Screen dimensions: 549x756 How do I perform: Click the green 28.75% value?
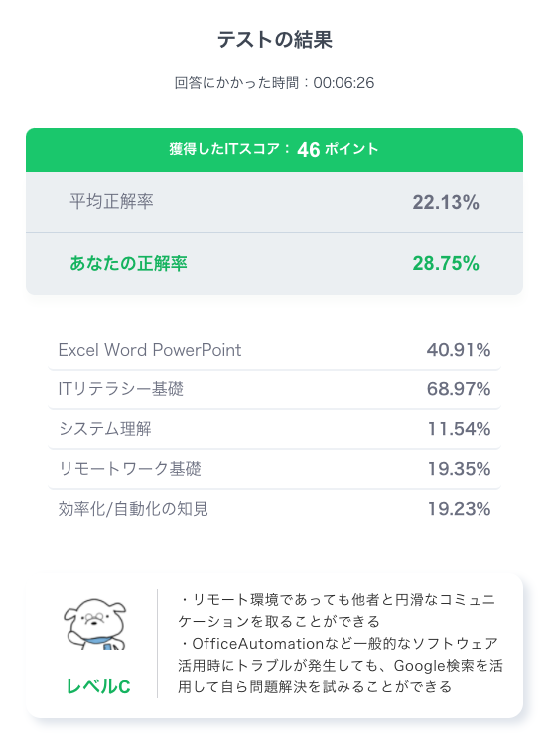[x=446, y=263]
